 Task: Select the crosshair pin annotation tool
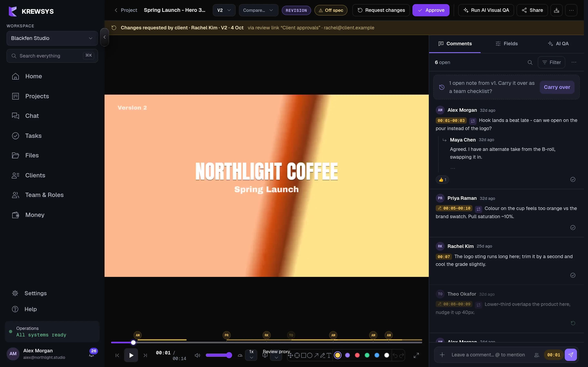click(297, 355)
